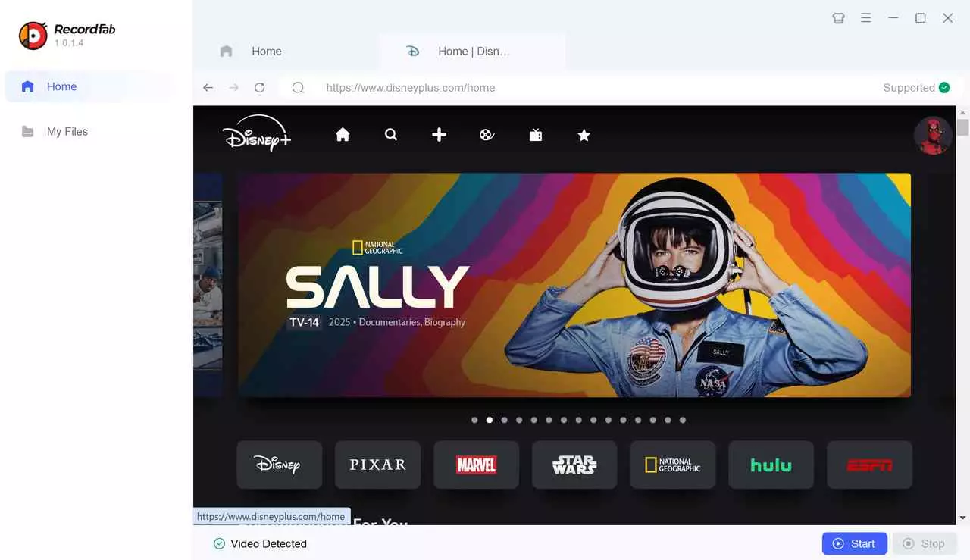Screen dimensions: 970x560
Task: Reload the page with refresh icon
Action: point(260,88)
